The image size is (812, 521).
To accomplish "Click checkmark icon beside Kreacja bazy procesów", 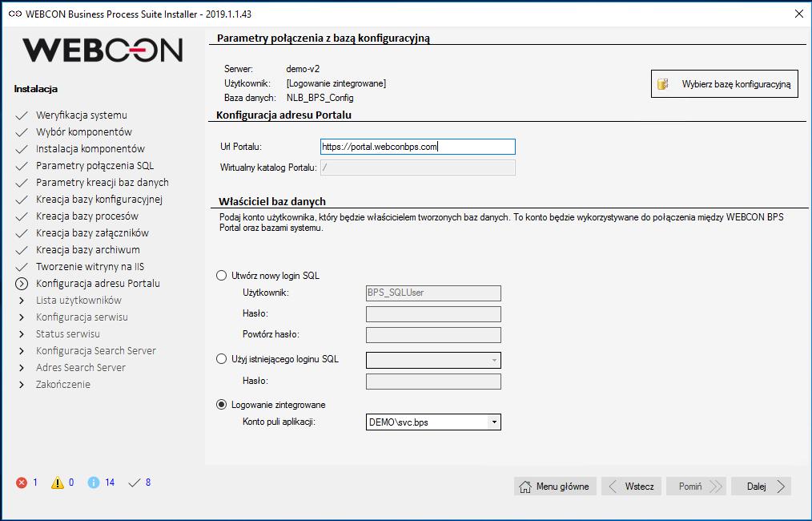I will point(22,216).
